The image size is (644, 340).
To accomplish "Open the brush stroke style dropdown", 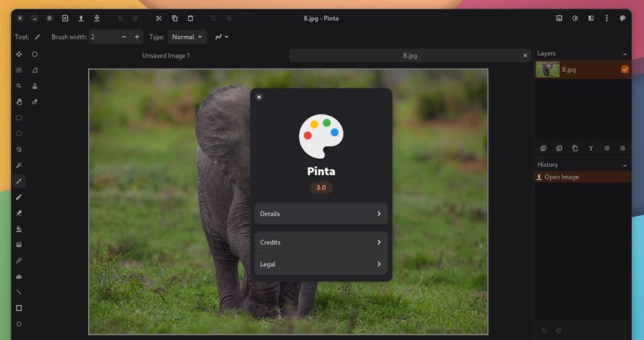I will point(222,37).
